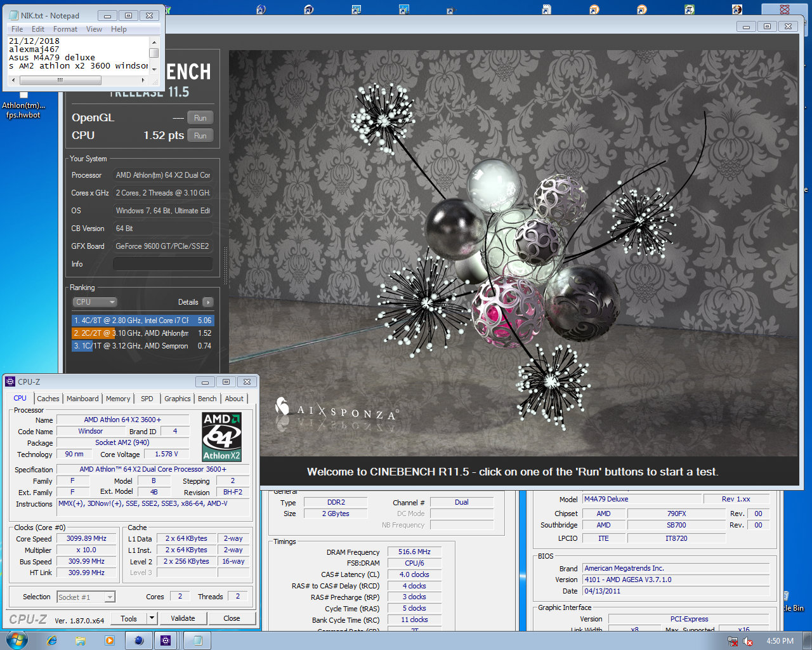The height and width of the screenshot is (650, 812).
Task: Select the CPU tab in CPU-Z
Action: point(20,398)
